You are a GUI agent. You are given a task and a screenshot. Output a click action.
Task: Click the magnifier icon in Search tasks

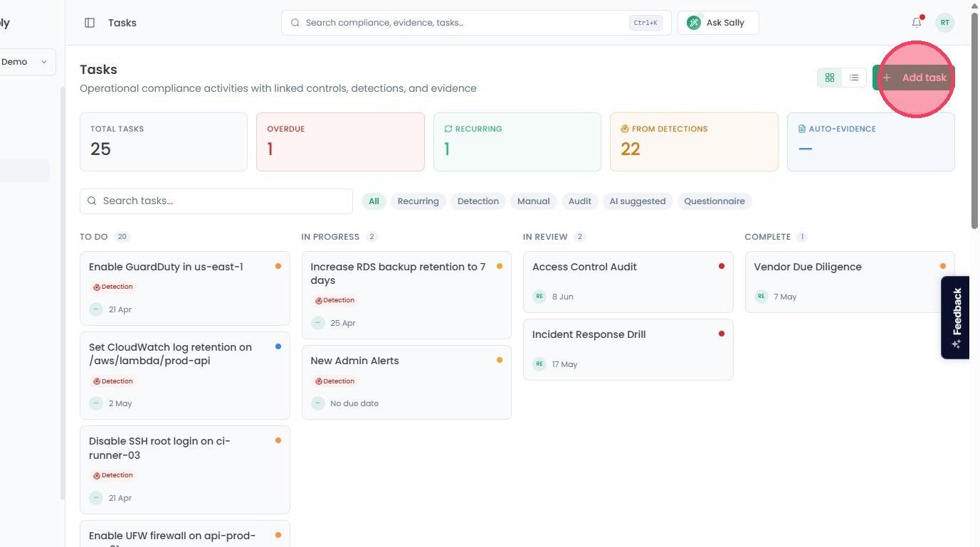92,201
